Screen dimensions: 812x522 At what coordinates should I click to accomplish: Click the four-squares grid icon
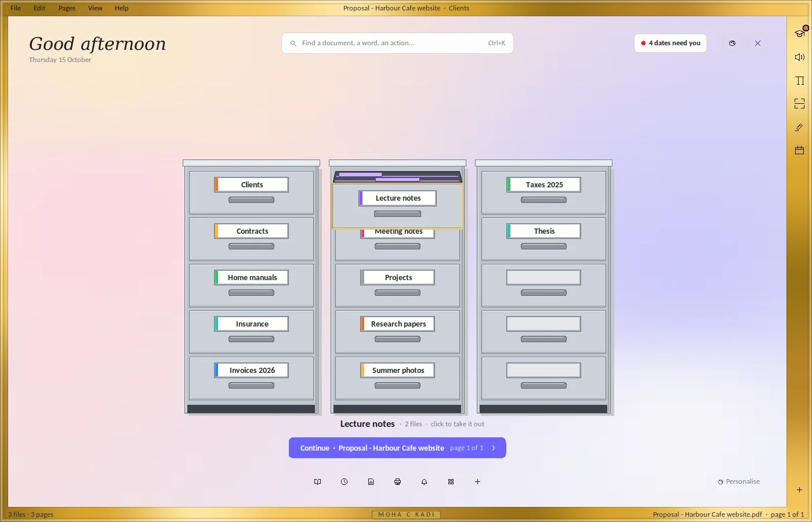click(451, 482)
